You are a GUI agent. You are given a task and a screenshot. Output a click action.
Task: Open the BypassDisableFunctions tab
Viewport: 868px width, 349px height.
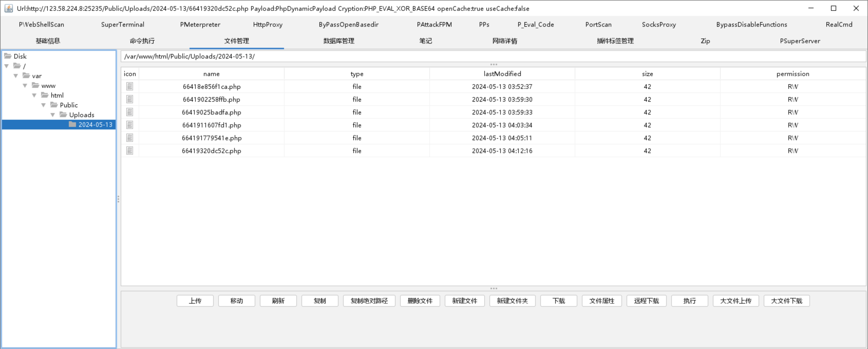click(x=752, y=24)
